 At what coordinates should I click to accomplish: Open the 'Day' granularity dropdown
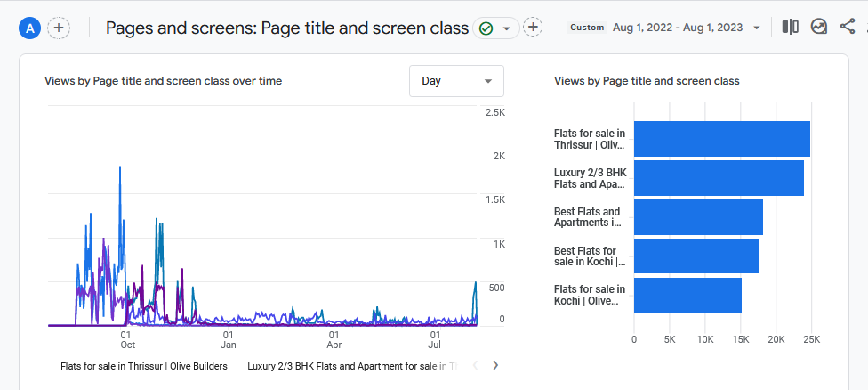point(457,81)
